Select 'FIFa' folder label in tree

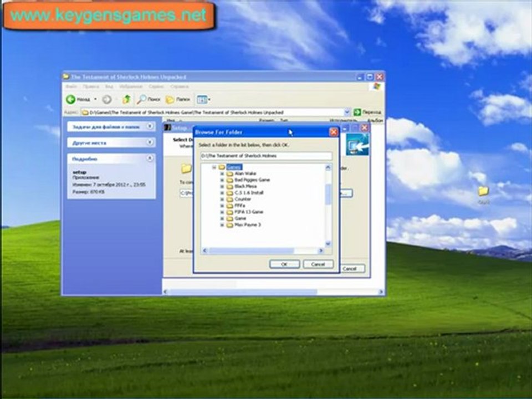coord(239,206)
